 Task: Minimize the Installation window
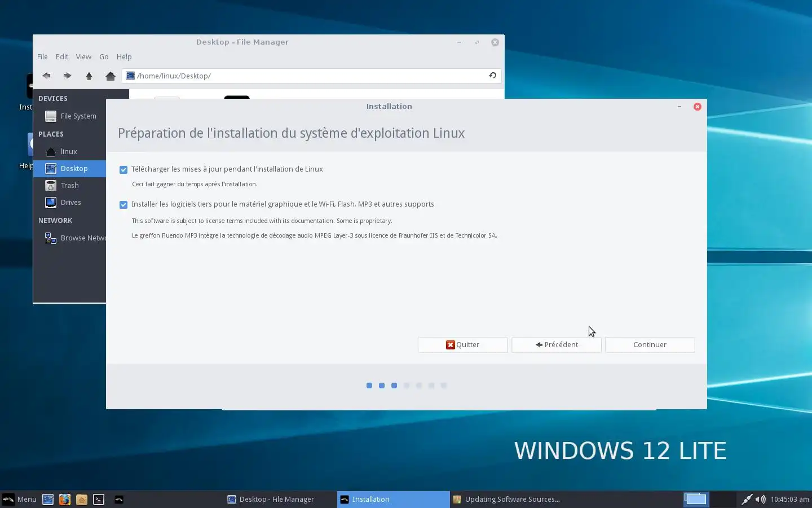679,107
